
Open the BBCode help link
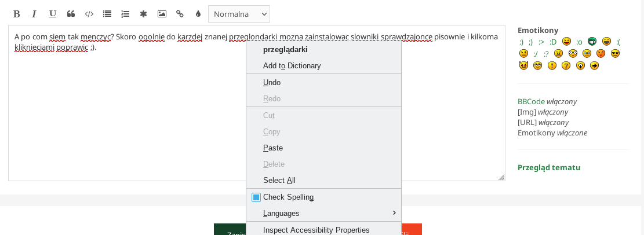coord(531,101)
